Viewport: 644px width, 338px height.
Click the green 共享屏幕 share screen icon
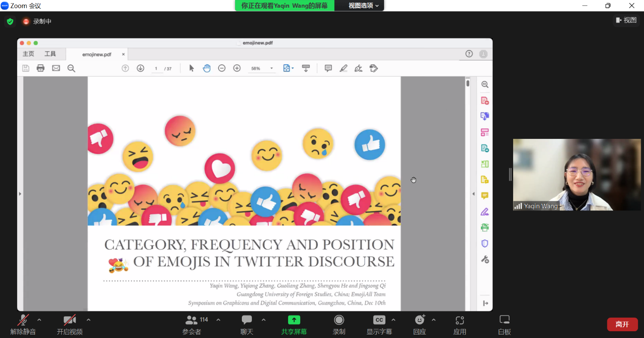point(294,320)
